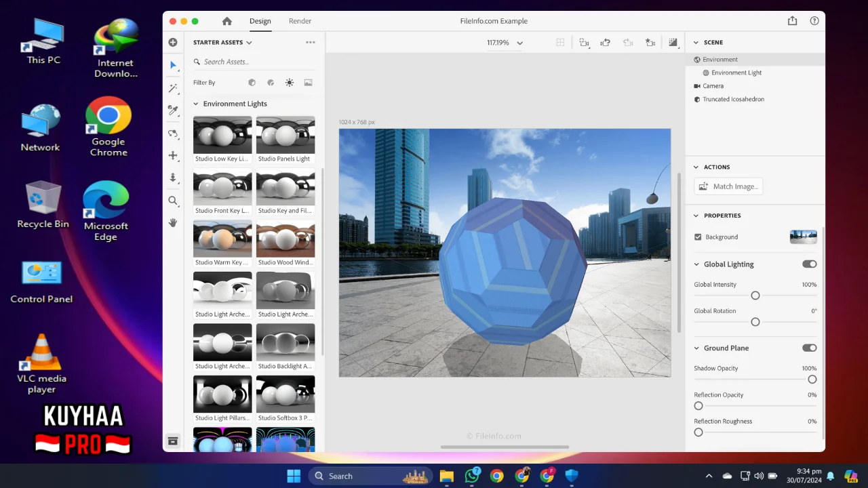Switch to the Render tab
The height and width of the screenshot is (488, 868).
click(300, 21)
